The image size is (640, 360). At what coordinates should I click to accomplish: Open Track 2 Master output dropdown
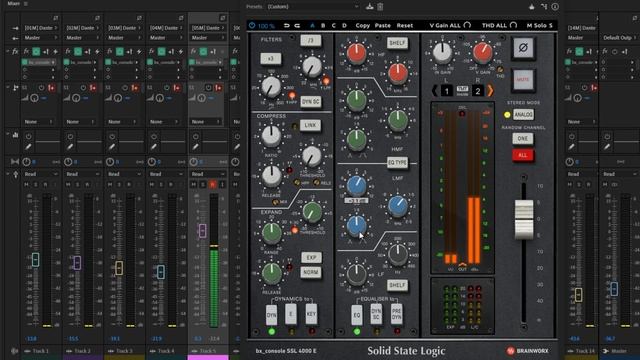(x=82, y=38)
